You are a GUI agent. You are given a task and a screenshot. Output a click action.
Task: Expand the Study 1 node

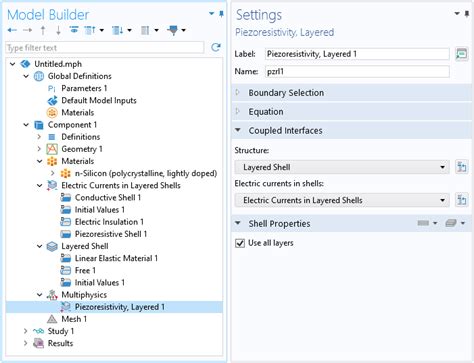pyautogui.click(x=26, y=331)
